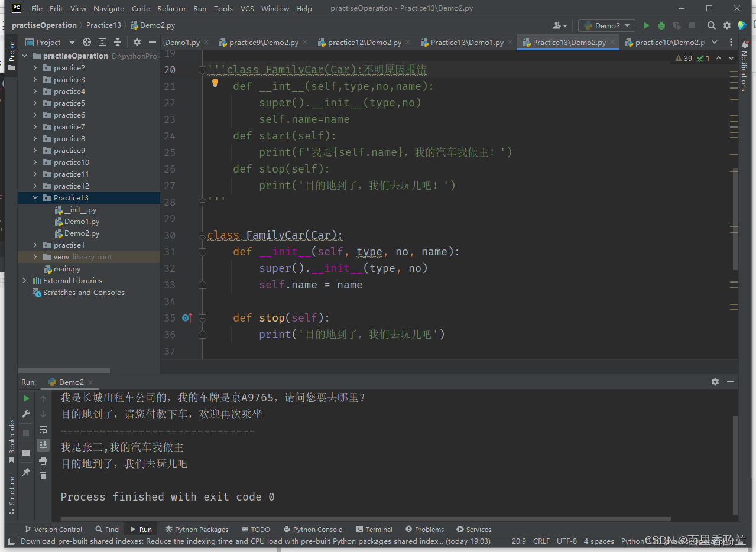Click the 4 spaces indent indicator

(x=599, y=541)
